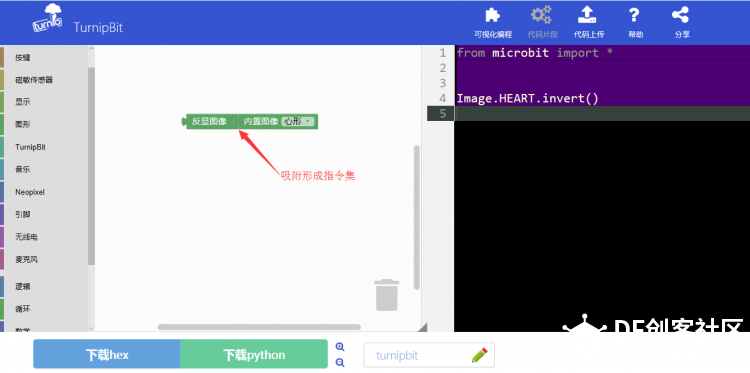This screenshot has width=750, height=373.
Task: Open the 按键 block category
Action: coord(44,57)
